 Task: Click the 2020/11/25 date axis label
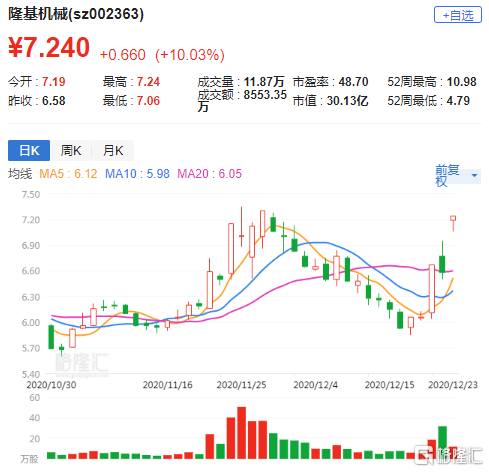click(x=241, y=385)
